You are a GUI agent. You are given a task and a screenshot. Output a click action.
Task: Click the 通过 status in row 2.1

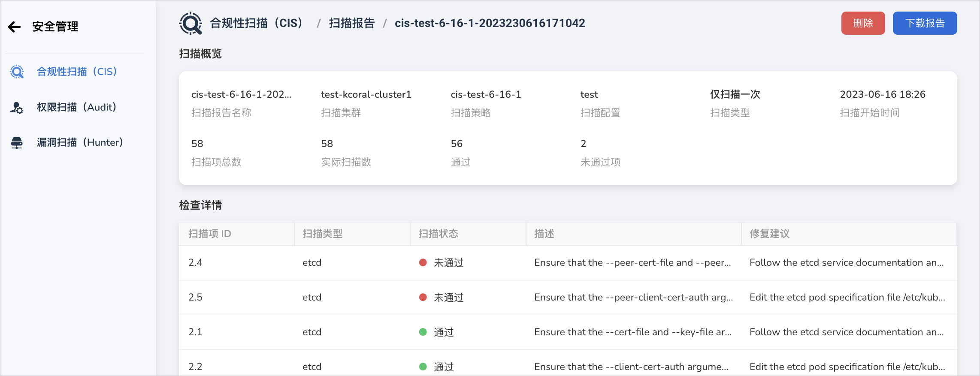[436, 332]
